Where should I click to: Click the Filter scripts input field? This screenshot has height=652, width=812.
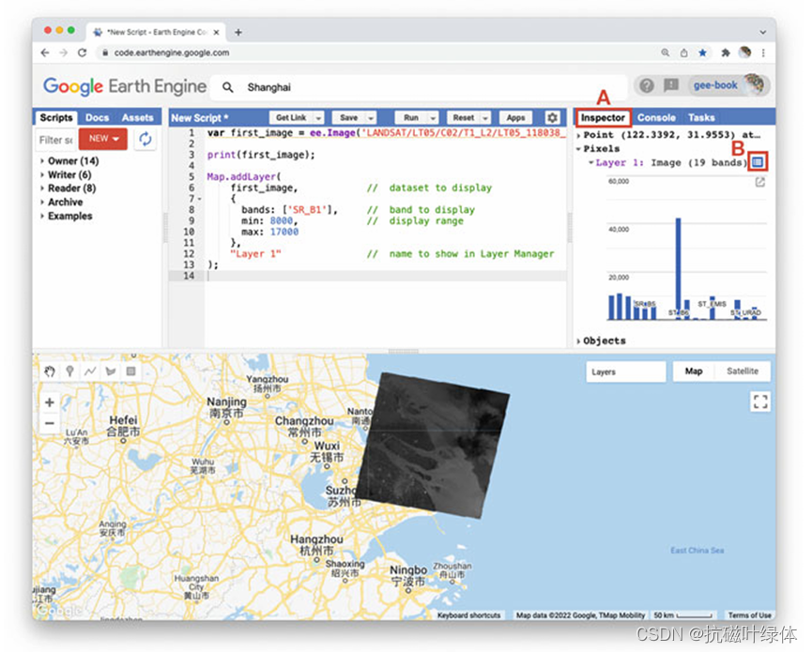(56, 140)
